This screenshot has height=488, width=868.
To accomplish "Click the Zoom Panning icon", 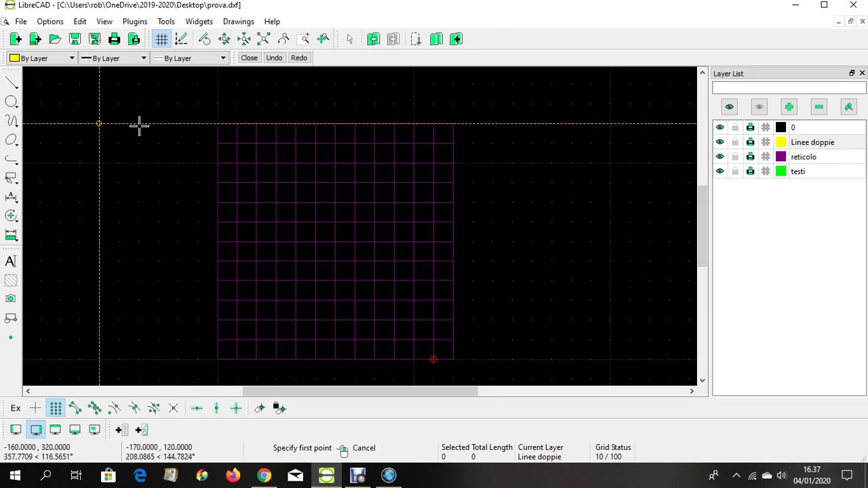I will (x=323, y=39).
